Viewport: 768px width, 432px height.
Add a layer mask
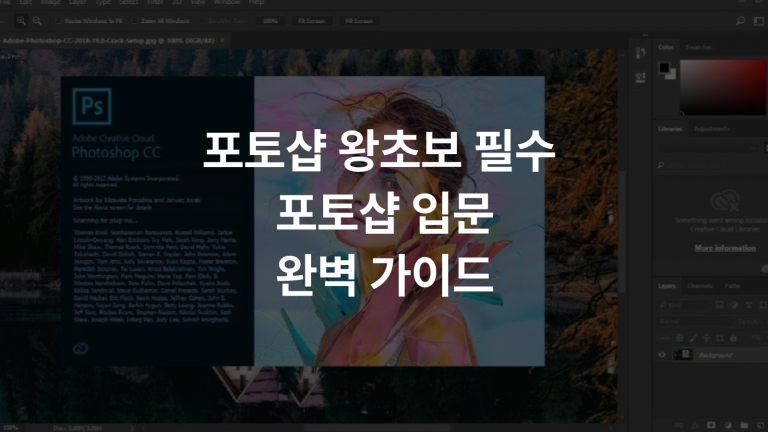point(711,425)
